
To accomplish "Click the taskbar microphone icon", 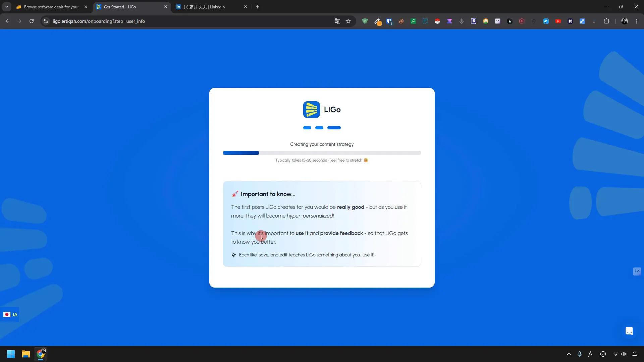I will [580, 354].
